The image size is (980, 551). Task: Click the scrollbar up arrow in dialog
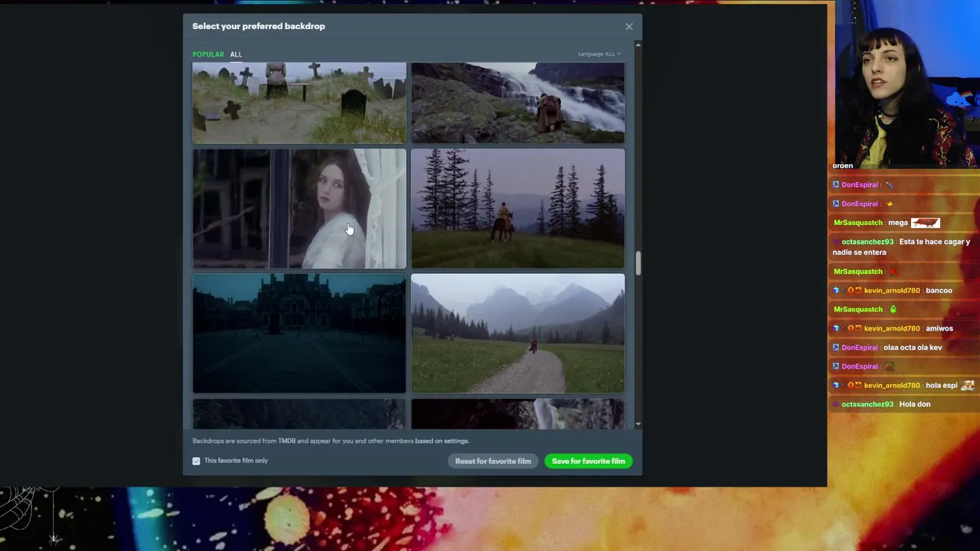638,44
